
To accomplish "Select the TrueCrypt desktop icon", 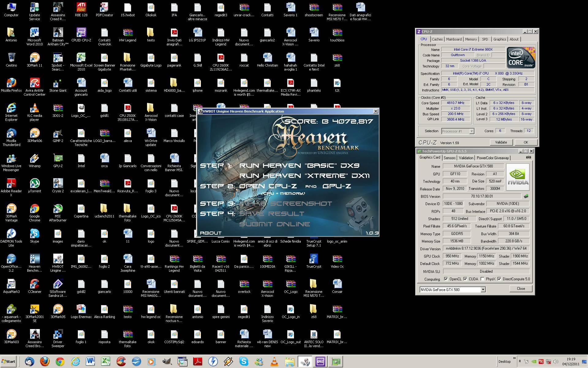I will pos(314,261).
